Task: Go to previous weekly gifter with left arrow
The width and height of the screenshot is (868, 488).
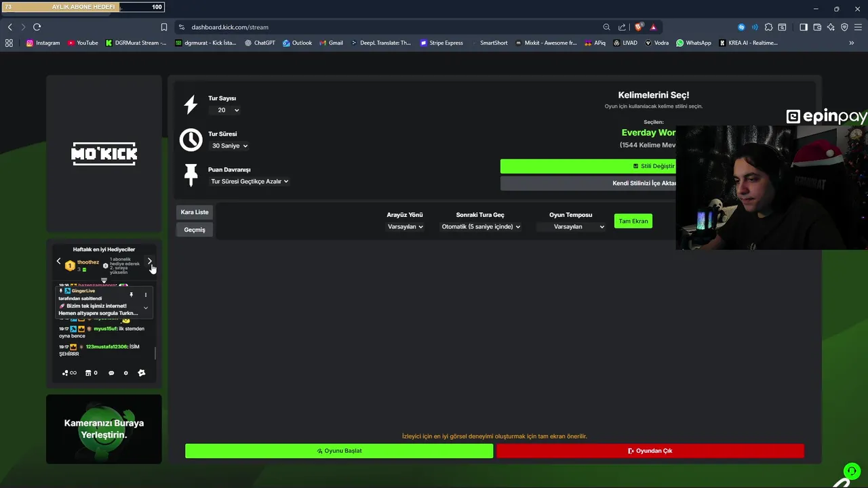Action: tap(59, 261)
